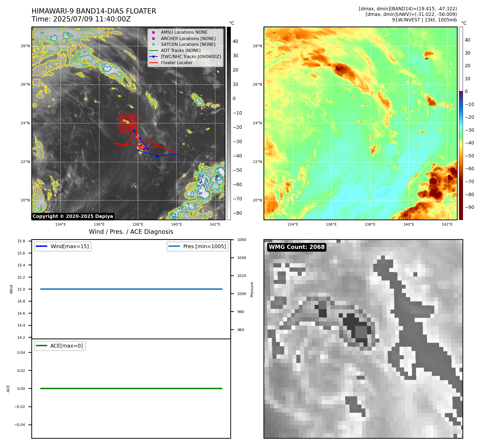The width and height of the screenshot is (481, 448).
Task: Click the blue JTWC track point near 139°E
Action: (x=157, y=156)
